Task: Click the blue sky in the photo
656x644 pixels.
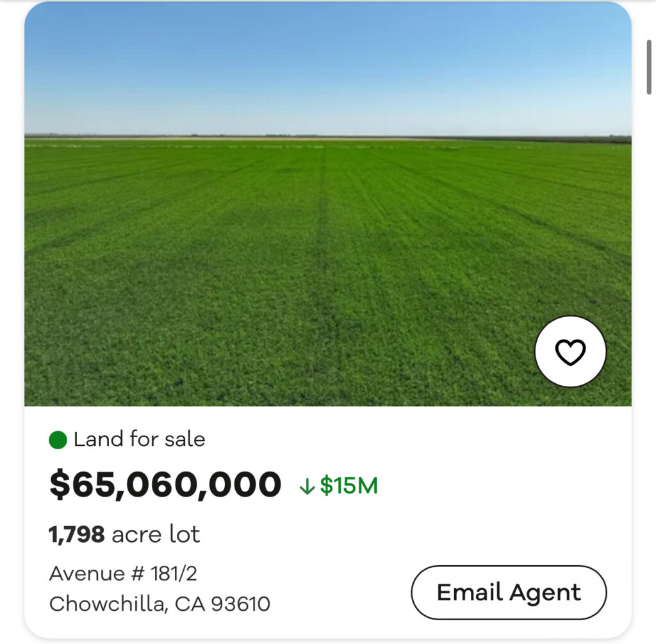Action: pos(320,64)
